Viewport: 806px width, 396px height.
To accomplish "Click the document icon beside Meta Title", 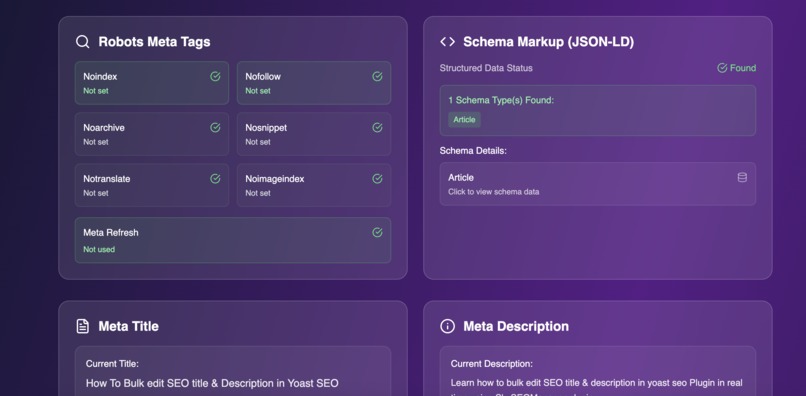I will pyautogui.click(x=83, y=326).
